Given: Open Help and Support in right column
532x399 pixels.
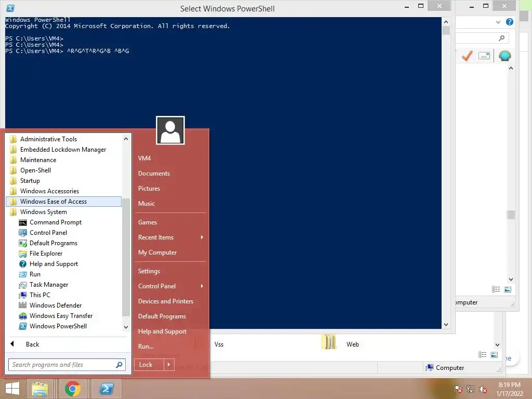Looking at the screenshot, I should [162, 331].
